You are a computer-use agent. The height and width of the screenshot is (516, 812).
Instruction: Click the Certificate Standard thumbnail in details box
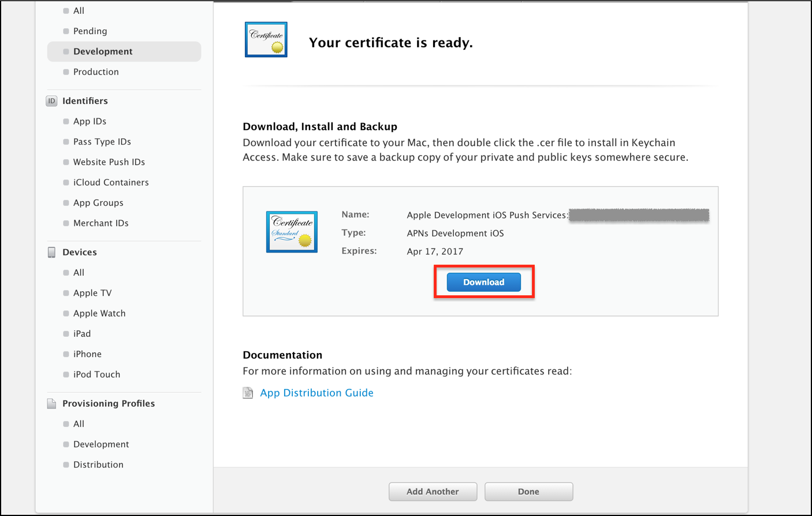click(x=292, y=232)
